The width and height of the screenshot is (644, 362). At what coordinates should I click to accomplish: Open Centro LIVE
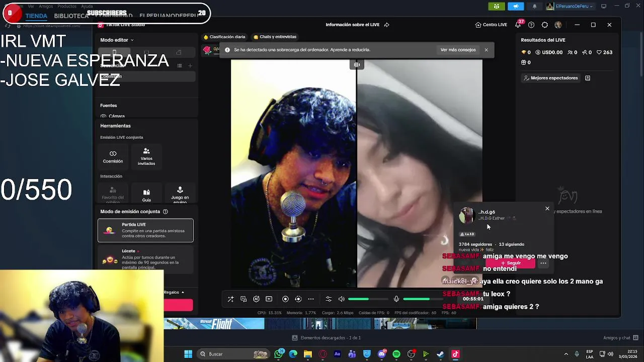coord(491,25)
